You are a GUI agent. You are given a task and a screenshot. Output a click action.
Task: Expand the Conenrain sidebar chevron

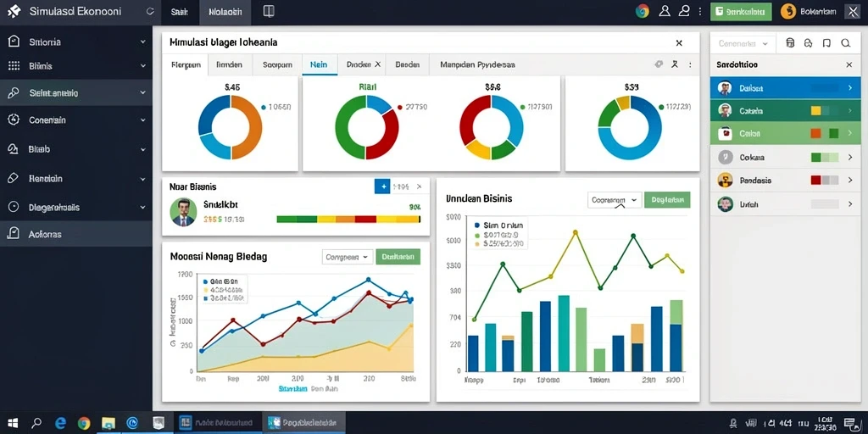(x=142, y=120)
